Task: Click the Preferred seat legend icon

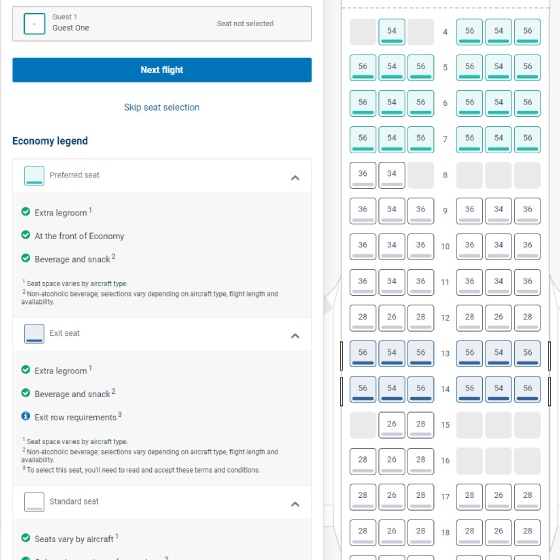Action: pos(34,176)
